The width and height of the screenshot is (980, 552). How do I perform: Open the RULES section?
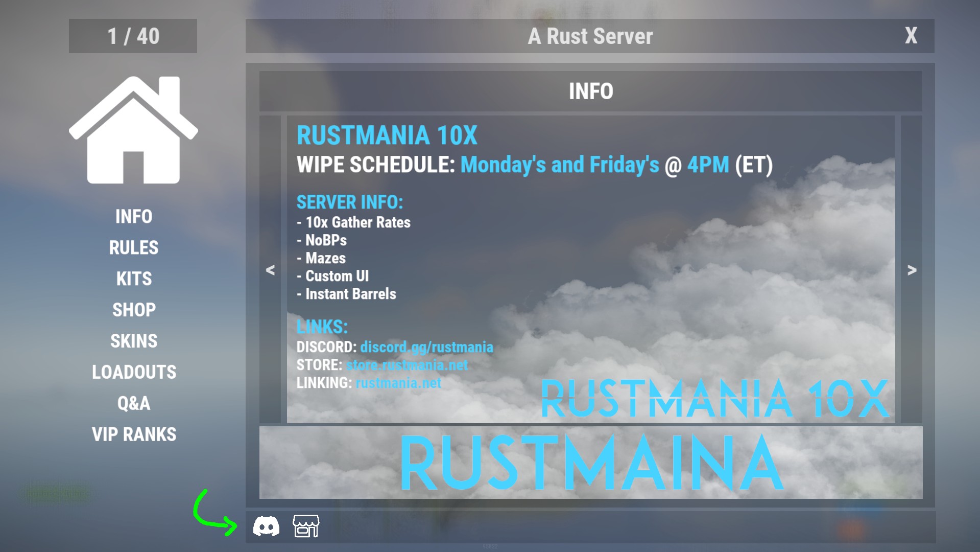134,248
